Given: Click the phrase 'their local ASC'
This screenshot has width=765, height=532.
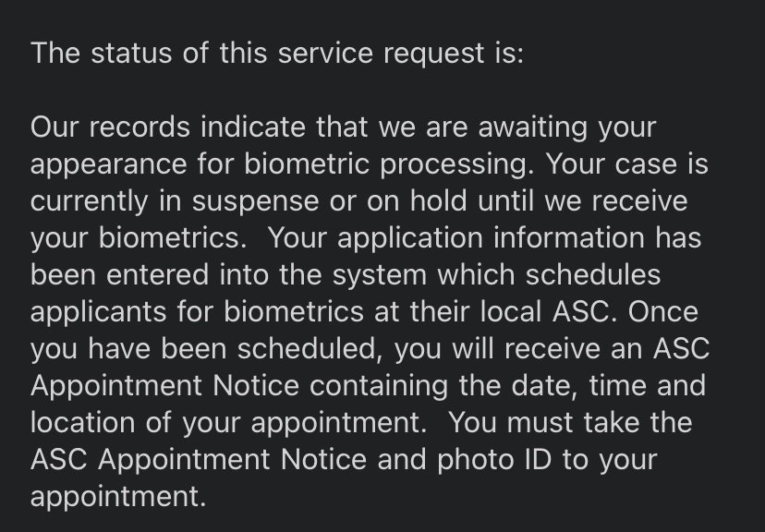Looking at the screenshot, I should pyautogui.click(x=514, y=312).
